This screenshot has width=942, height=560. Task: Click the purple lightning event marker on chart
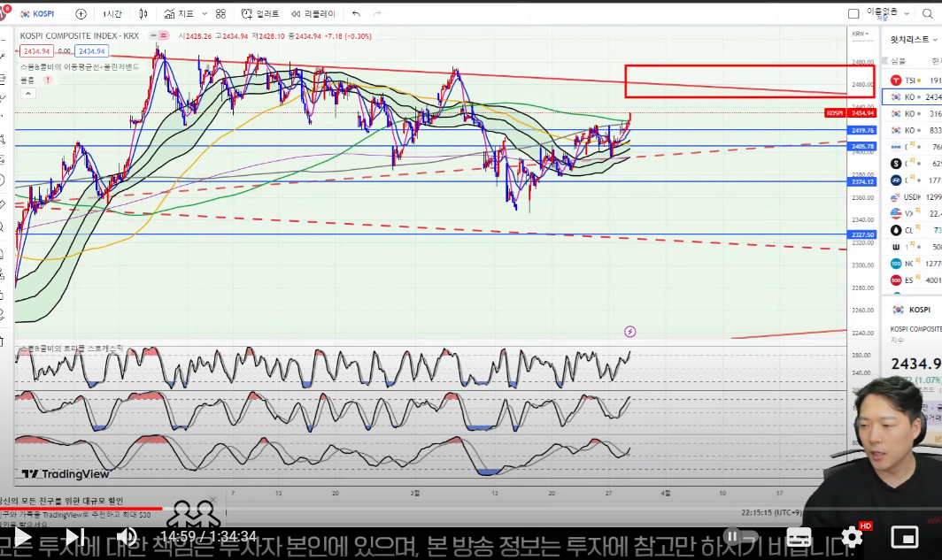coord(629,332)
